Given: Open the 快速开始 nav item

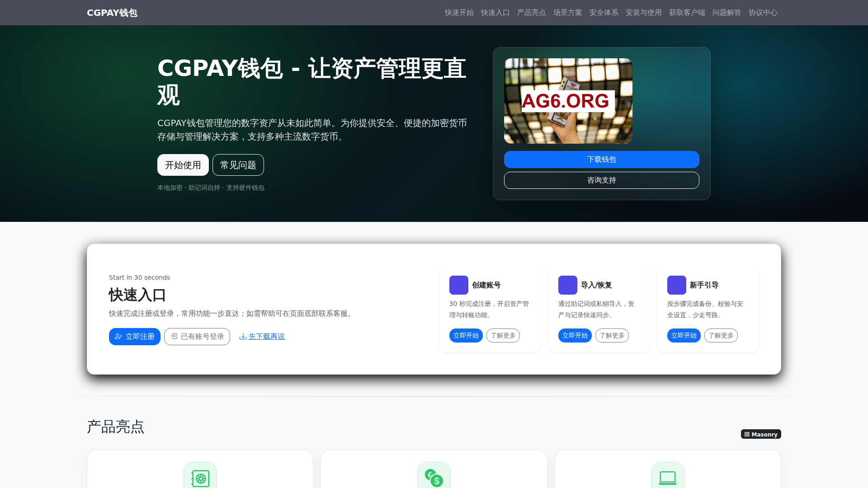Looking at the screenshot, I should point(459,13).
